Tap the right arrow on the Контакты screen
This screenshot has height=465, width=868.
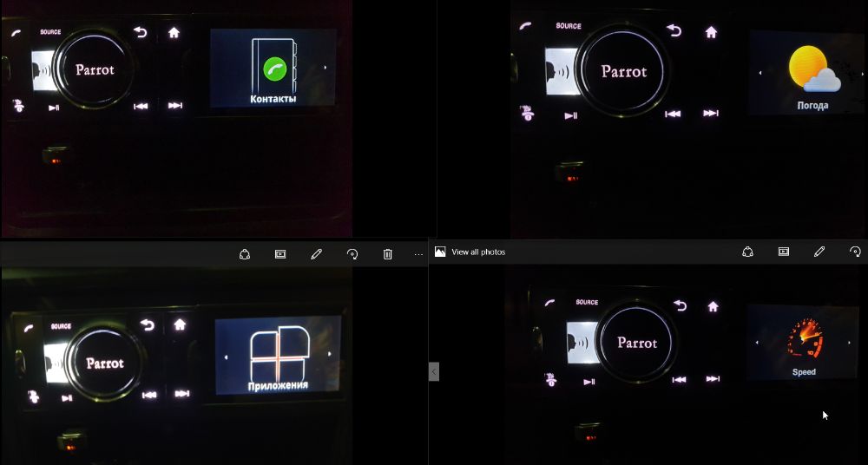[x=325, y=68]
